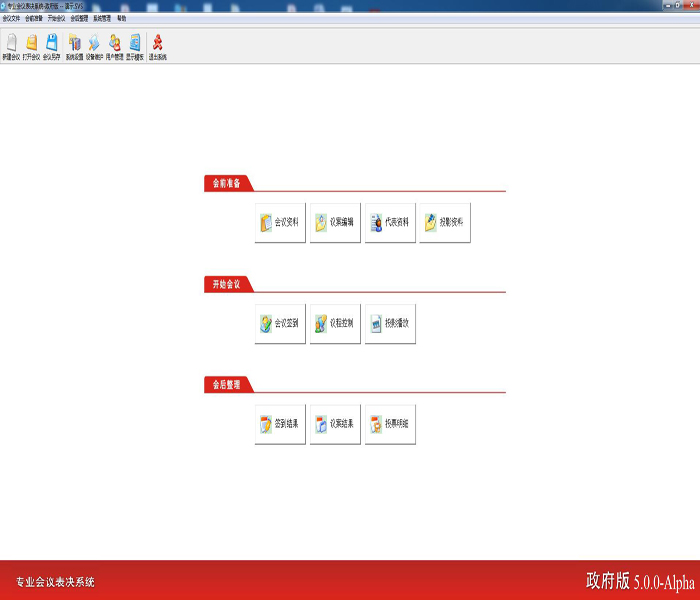Image resolution: width=700 pixels, height=600 pixels.
Task: Click the 显示模板 toolbar icon
Action: 135,46
